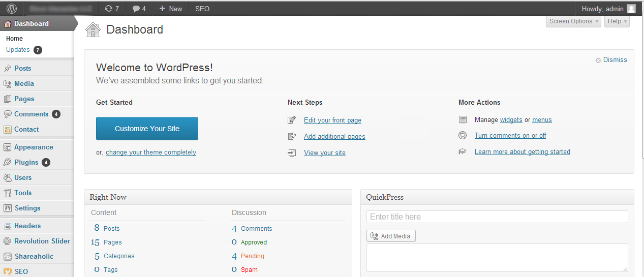This screenshot has width=644, height=277.
Task: Follow change your theme completely link
Action: click(151, 152)
